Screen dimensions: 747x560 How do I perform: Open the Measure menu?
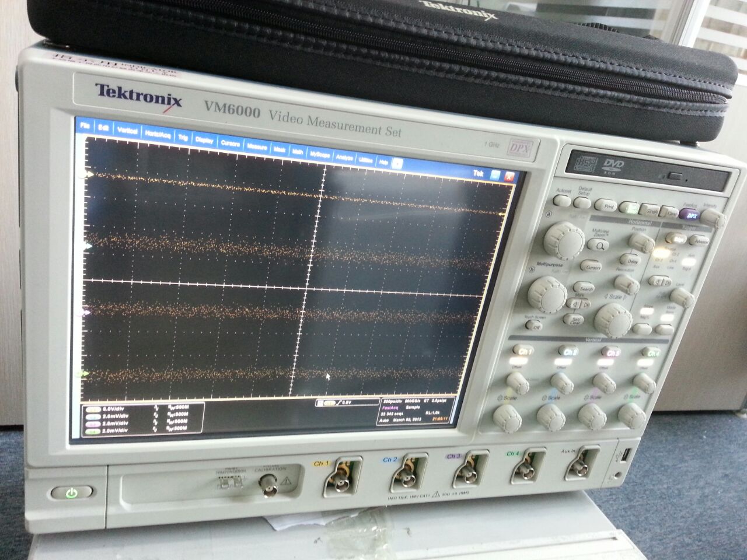(x=257, y=146)
